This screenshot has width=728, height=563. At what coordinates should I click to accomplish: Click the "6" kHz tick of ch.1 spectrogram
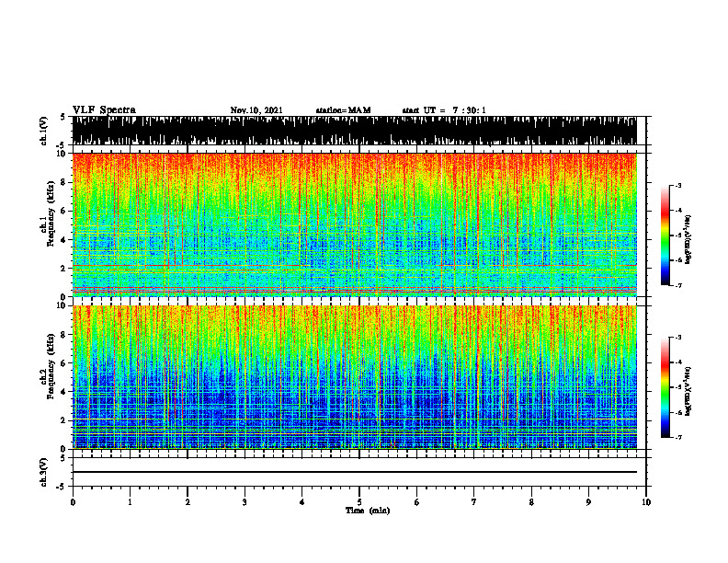click(63, 211)
